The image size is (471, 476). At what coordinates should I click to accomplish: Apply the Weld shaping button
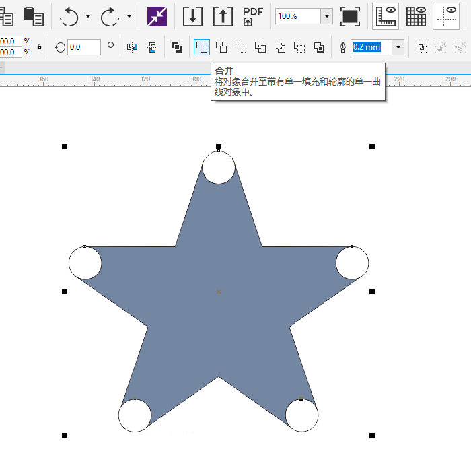pyautogui.click(x=201, y=47)
